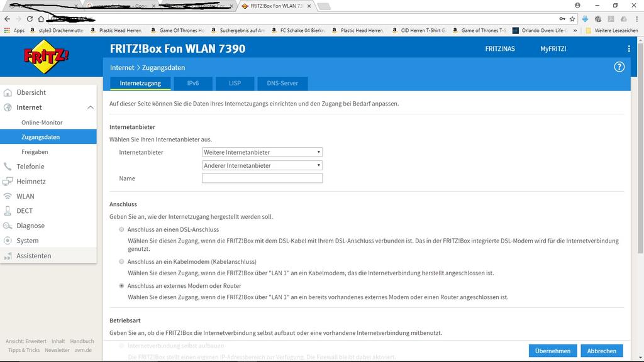Click the Name input field

262,178
